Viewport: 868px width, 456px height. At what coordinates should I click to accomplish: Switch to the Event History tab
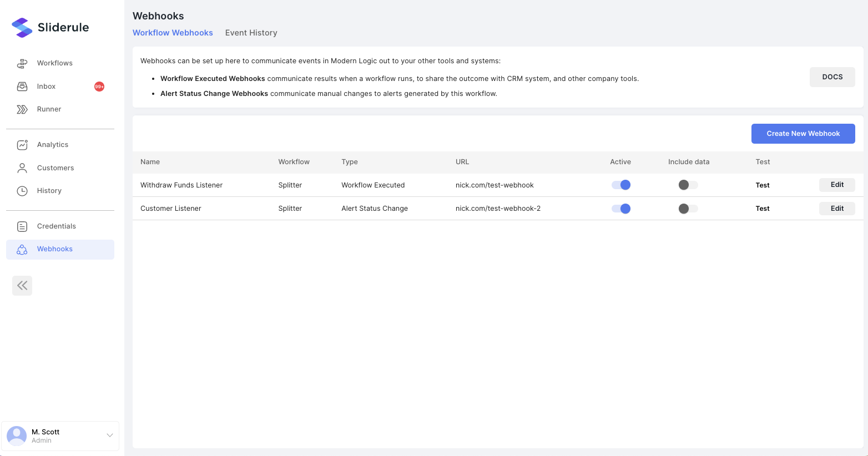[x=251, y=33]
